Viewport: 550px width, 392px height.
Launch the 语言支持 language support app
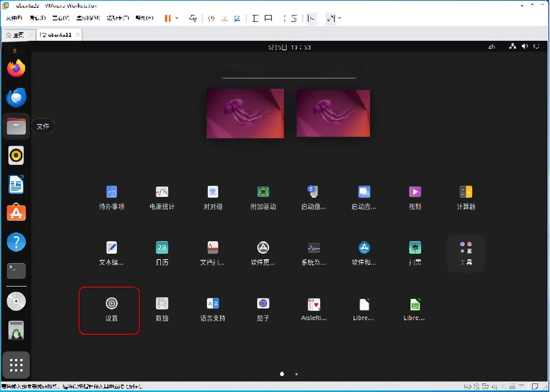(213, 310)
